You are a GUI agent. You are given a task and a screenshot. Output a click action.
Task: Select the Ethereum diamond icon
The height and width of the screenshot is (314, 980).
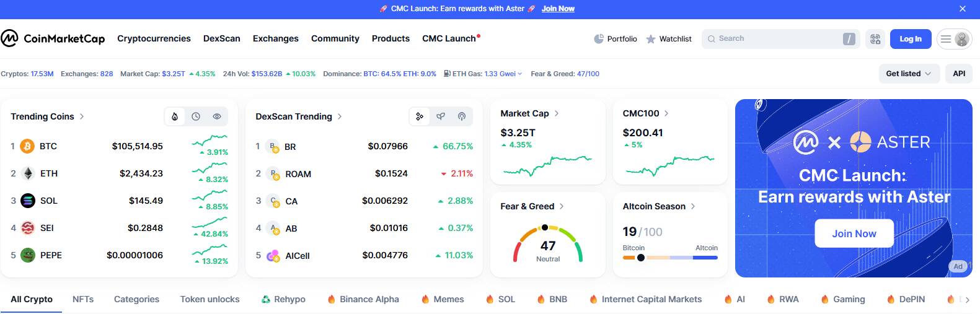click(28, 173)
